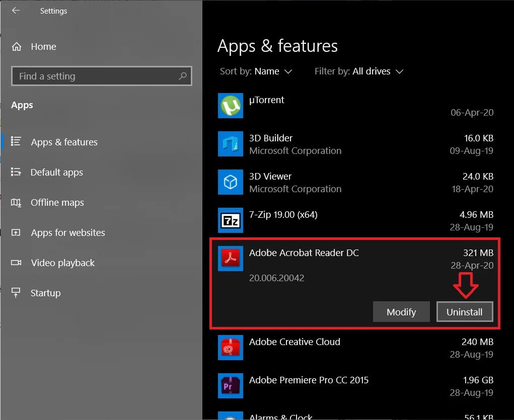This screenshot has height=420, width=514.
Task: Click the 240 MB size value
Action: point(478,342)
